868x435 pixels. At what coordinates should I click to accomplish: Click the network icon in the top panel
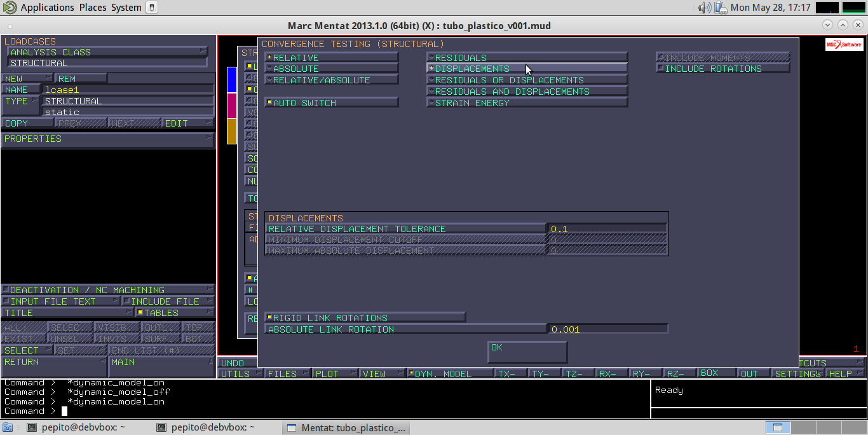pyautogui.click(x=721, y=8)
